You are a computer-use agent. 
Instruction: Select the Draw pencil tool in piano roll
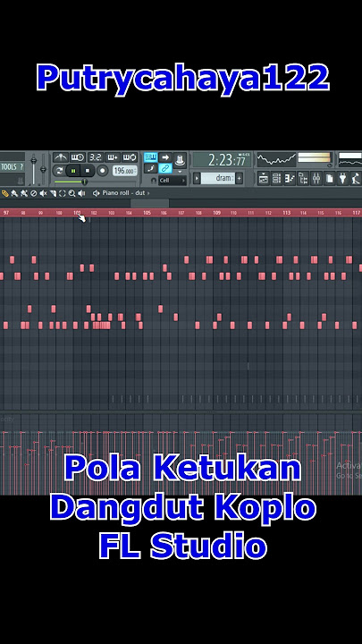click(x=5, y=193)
